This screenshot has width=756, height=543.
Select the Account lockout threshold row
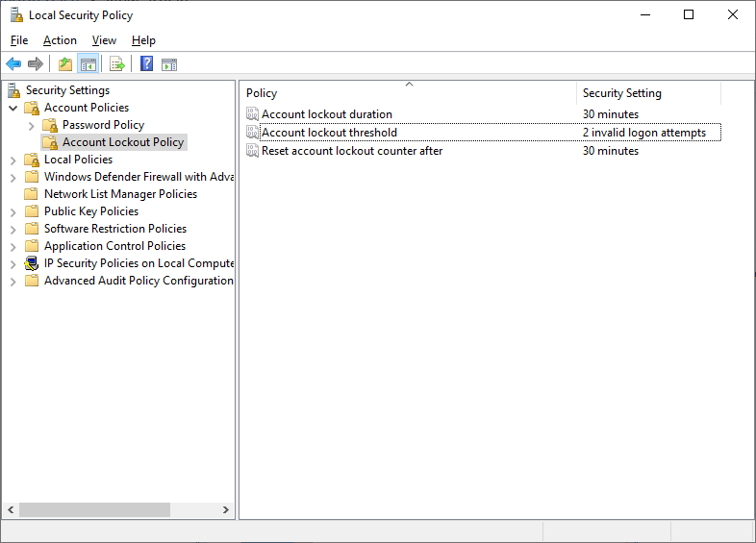pyautogui.click(x=483, y=133)
